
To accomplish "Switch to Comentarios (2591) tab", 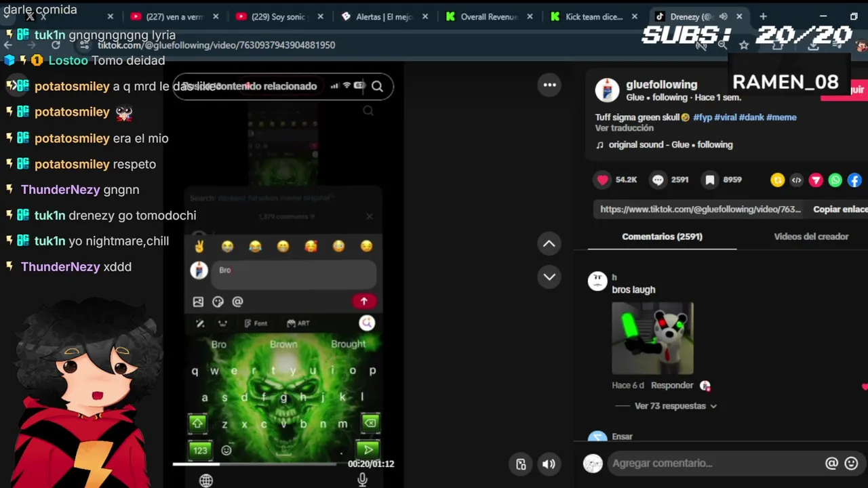I will [x=662, y=237].
